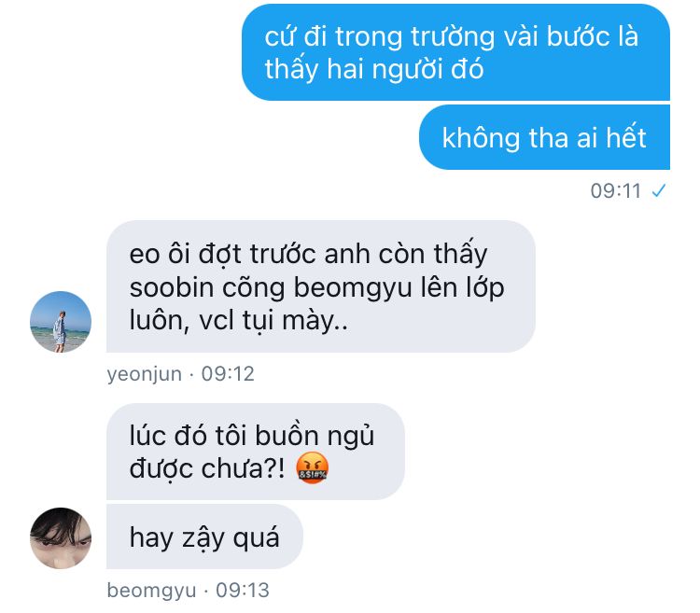Open beomgyu's dark-haired profile avatar
Screen dimensions: 700x613
click(61, 538)
